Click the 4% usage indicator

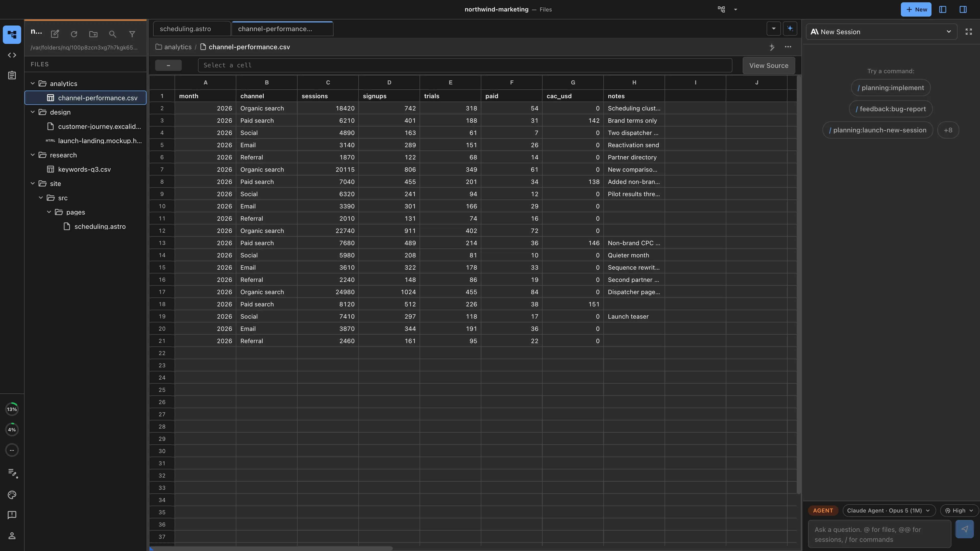pos(12,430)
